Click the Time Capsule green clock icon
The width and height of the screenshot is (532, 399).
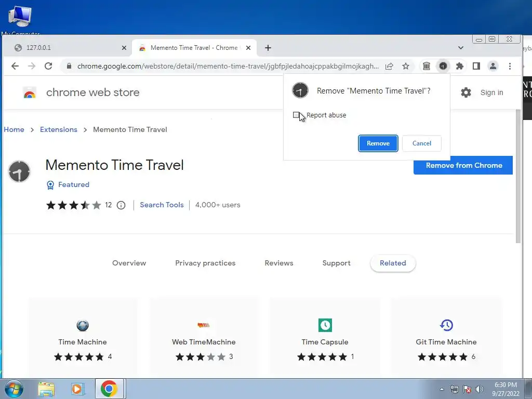(x=325, y=325)
